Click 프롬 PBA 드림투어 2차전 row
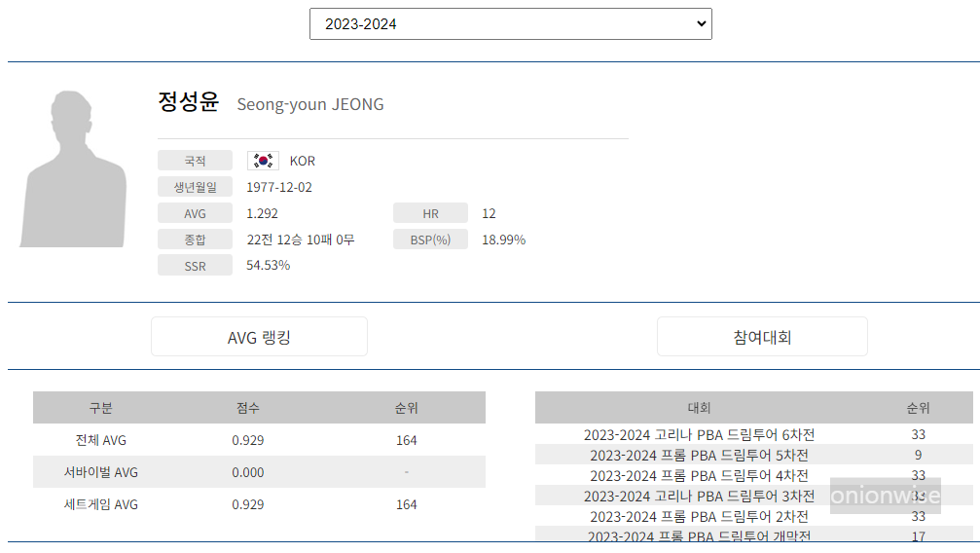 tap(754, 516)
